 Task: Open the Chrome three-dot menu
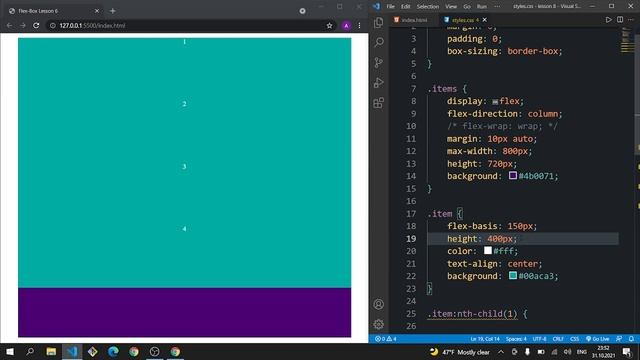tap(359, 25)
